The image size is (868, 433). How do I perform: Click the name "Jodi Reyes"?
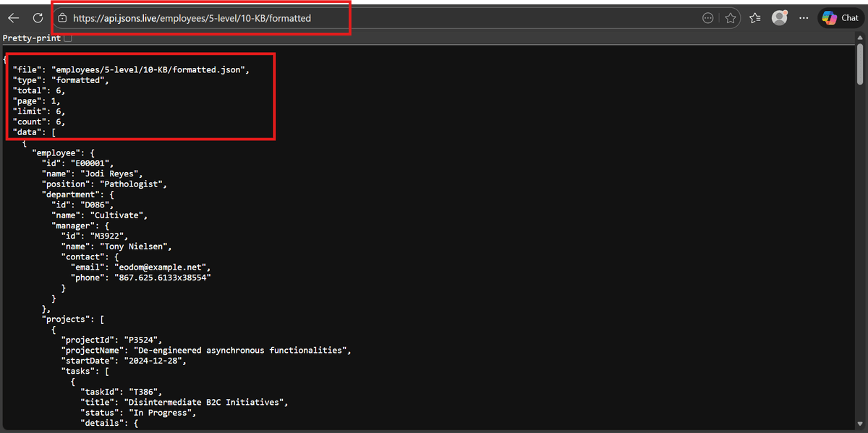(112, 174)
